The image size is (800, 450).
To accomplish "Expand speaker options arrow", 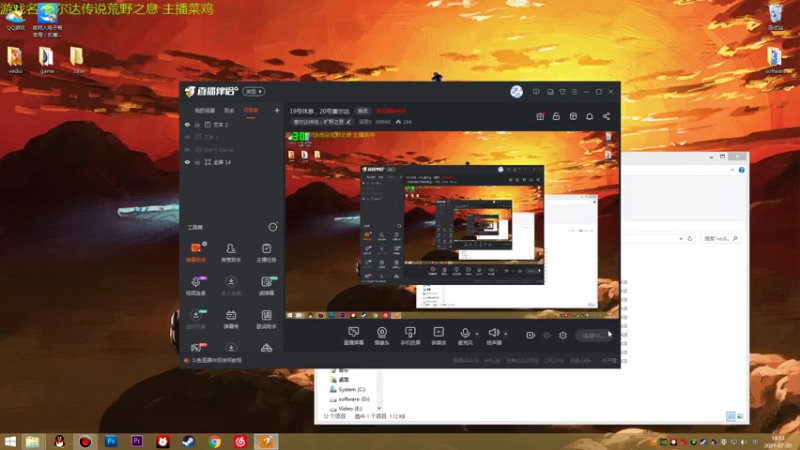I will (x=506, y=334).
